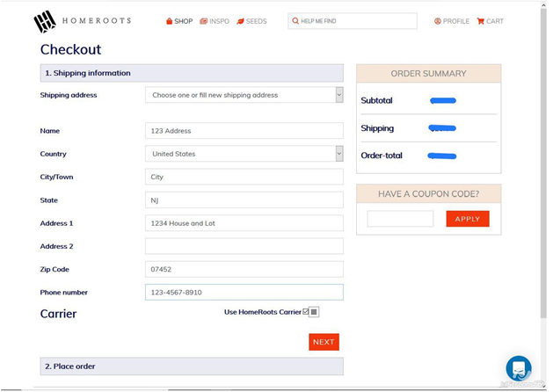Image resolution: width=553 pixels, height=392 pixels.
Task: Select the empty Address 2 field
Action: (244, 246)
